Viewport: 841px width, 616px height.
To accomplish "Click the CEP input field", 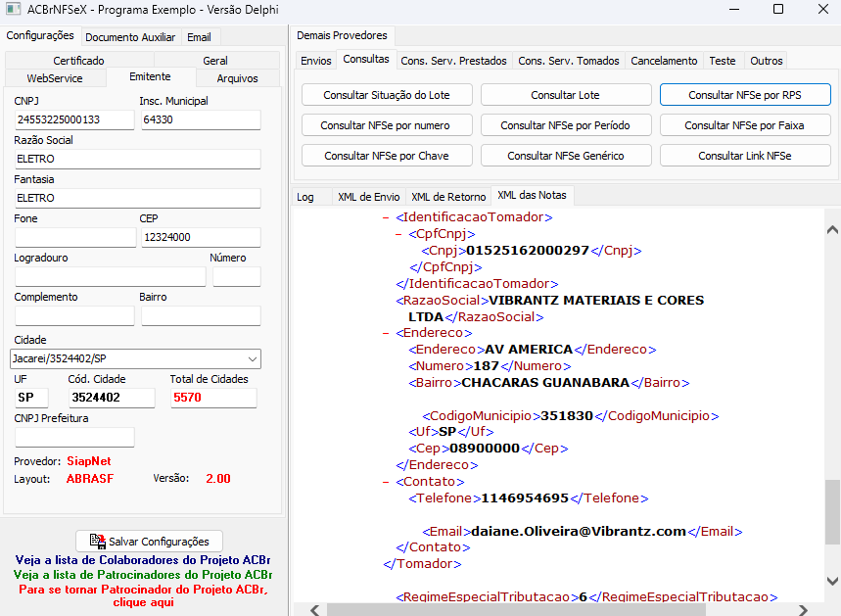I will [201, 237].
